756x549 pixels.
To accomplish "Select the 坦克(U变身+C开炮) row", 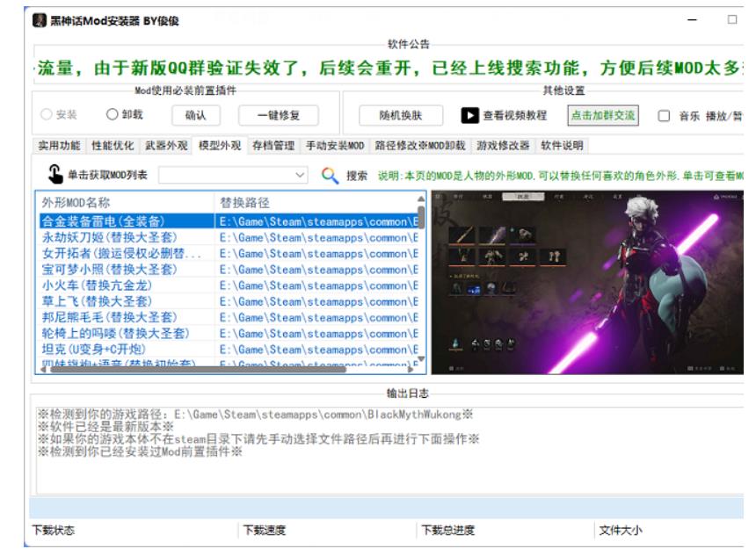I will (x=229, y=349).
